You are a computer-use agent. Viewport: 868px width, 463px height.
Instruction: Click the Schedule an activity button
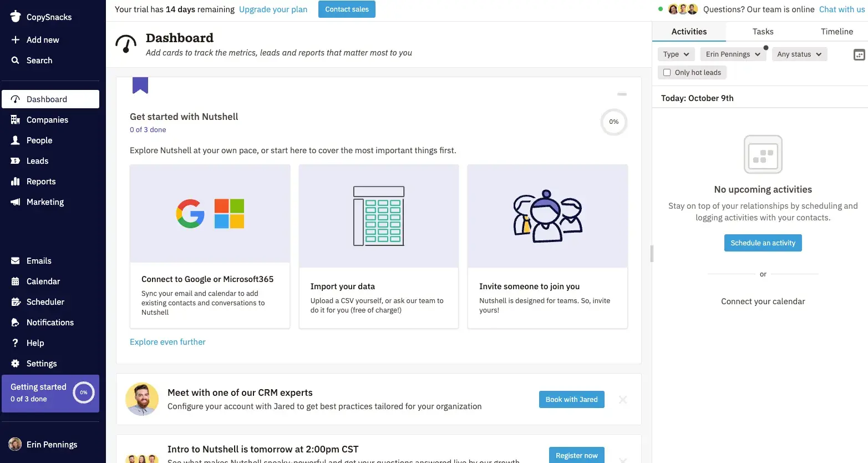coord(763,243)
